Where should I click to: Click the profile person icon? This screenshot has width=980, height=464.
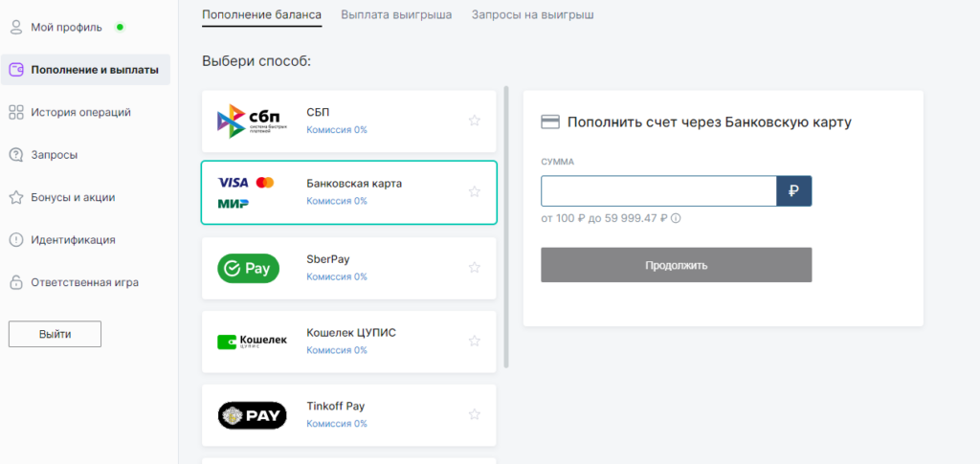point(16,28)
